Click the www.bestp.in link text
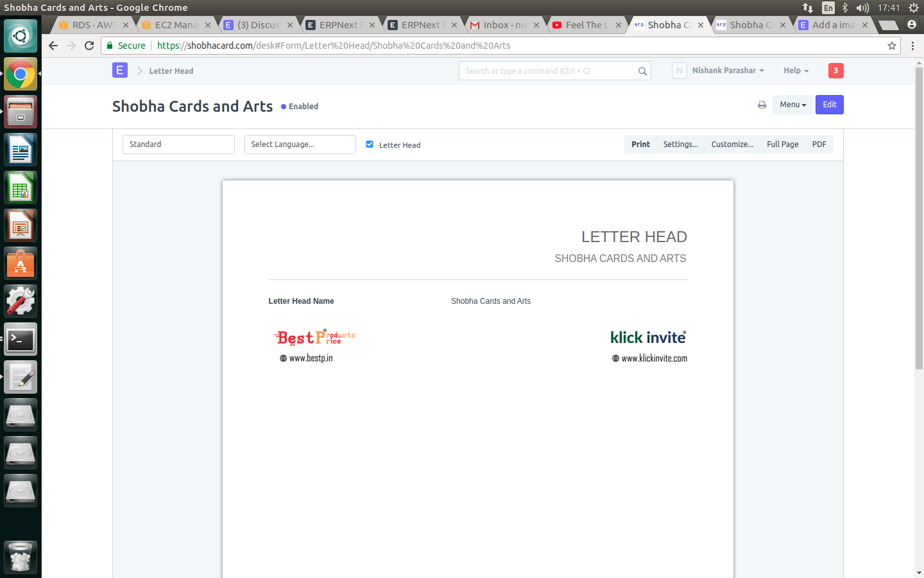This screenshot has width=924, height=578. point(311,358)
